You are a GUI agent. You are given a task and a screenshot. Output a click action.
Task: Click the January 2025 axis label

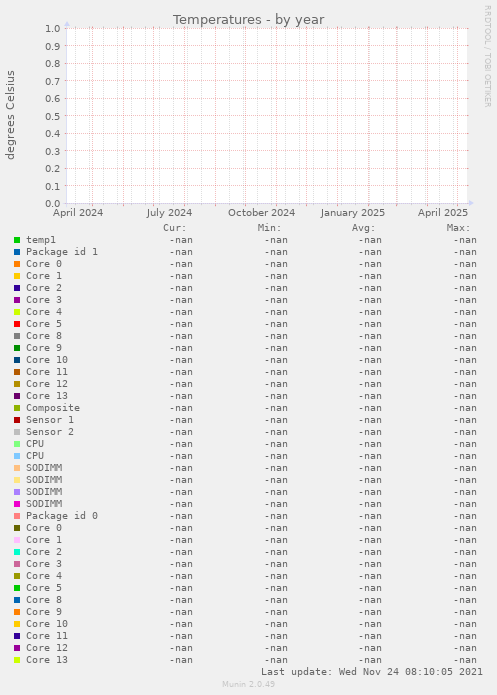coord(352,213)
